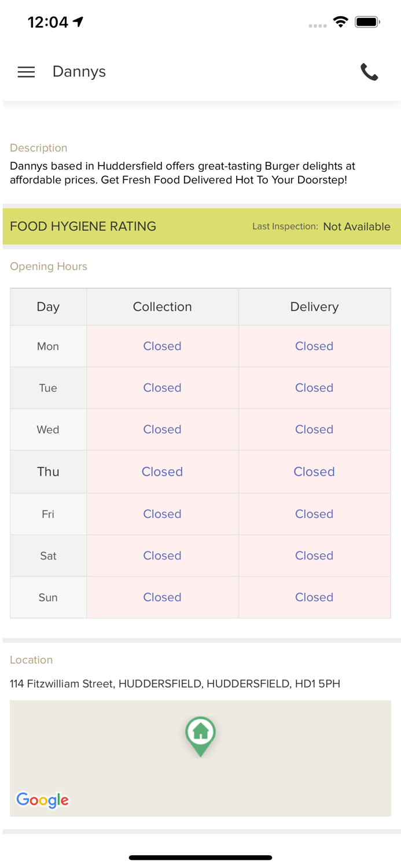Viewport: 401px width, 868px height.
Task: Tap the location arrow beside the time
Action: tap(78, 22)
